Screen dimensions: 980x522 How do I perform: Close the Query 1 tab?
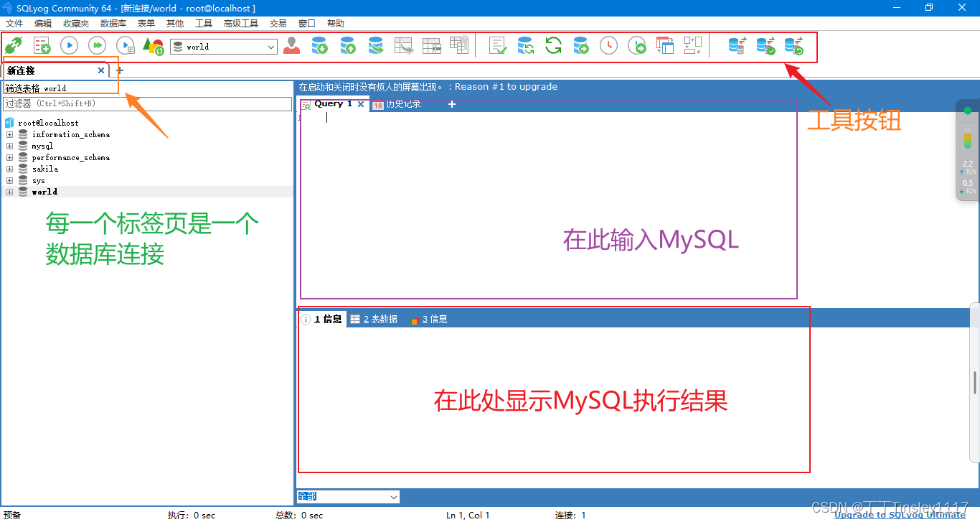[x=361, y=104]
